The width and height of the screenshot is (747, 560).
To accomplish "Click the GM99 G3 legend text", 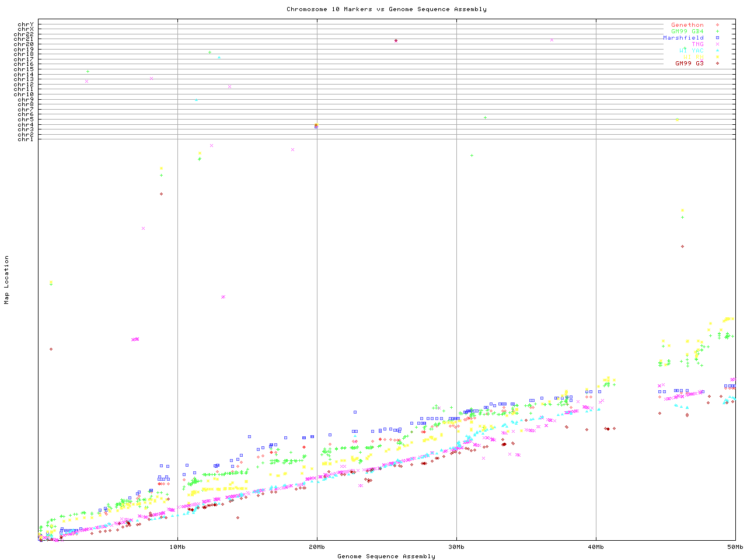I will [x=689, y=64].
